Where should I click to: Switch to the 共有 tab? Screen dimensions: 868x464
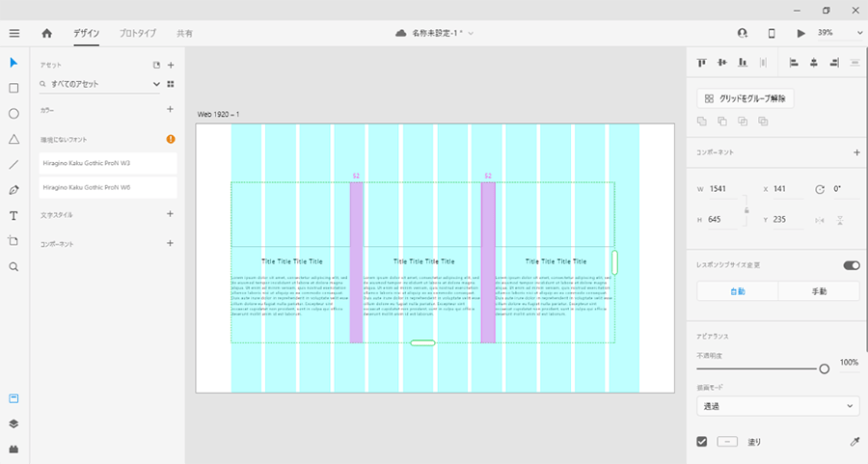point(184,33)
